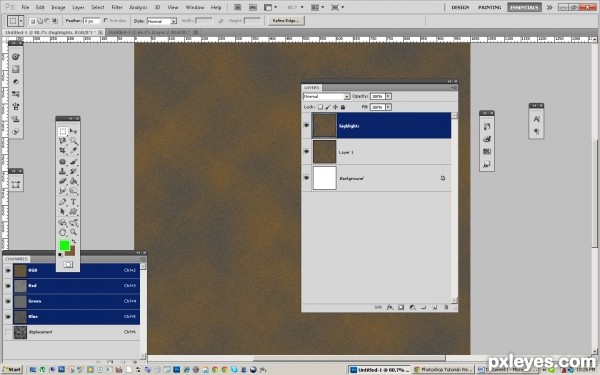This screenshot has width=600, height=375.
Task: Open the File menu
Action: click(25, 7)
